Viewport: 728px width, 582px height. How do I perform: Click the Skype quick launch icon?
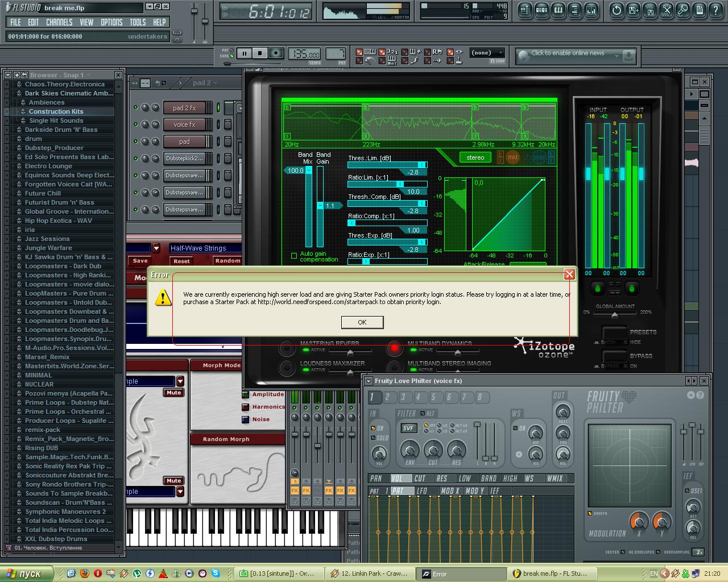(216, 573)
